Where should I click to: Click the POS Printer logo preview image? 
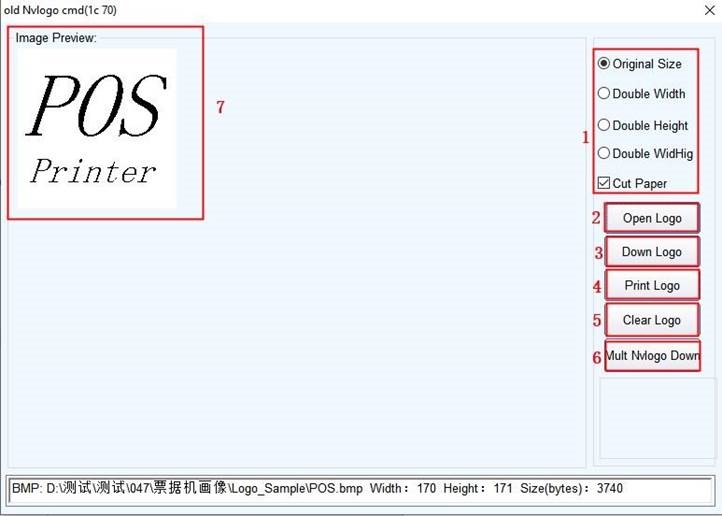(97, 130)
